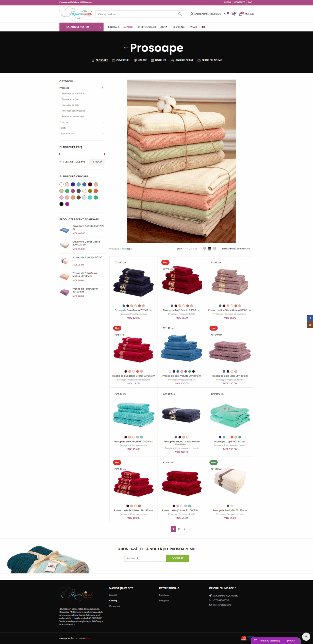Click the search magnifier icon
The width and height of the screenshot is (313, 644).
pyautogui.click(x=180, y=14)
